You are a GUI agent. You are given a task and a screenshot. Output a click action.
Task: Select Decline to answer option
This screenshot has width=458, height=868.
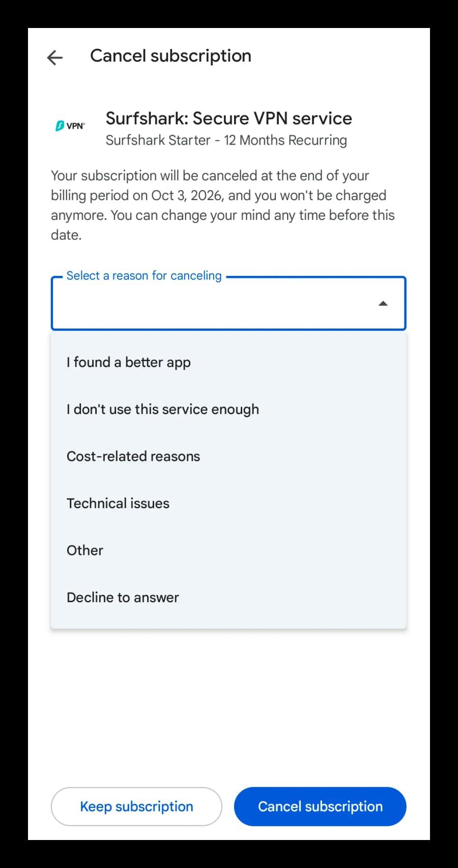tap(123, 597)
